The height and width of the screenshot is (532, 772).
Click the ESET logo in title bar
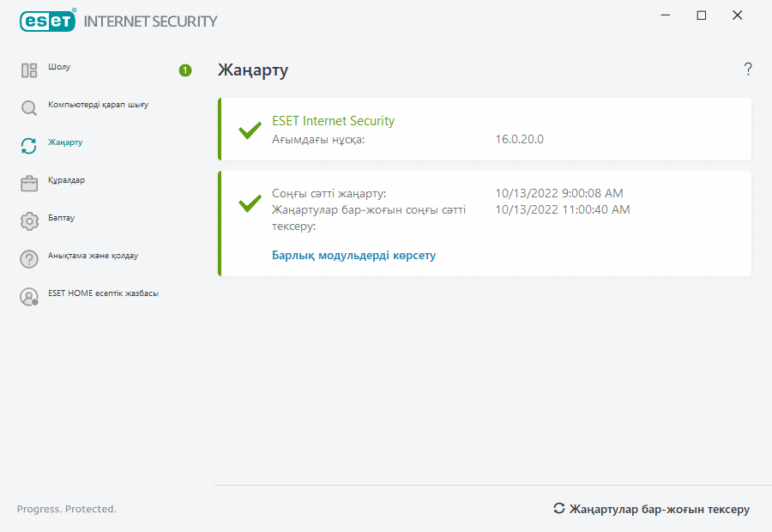pyautogui.click(x=48, y=21)
